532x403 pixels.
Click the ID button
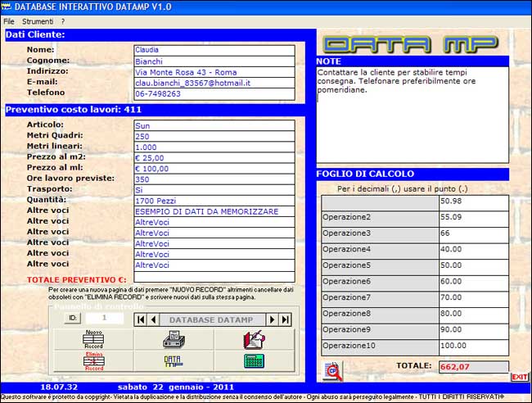(73, 318)
